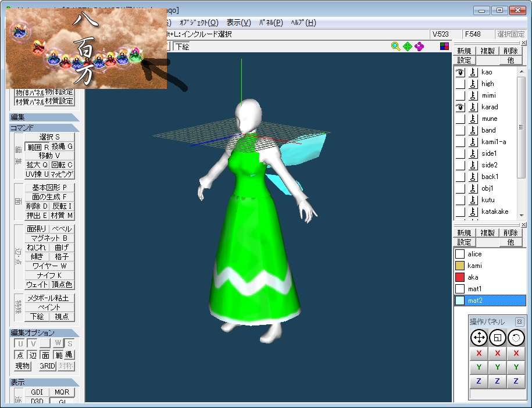Screen dimensions: 532x408
Task: Open the ﾍﾙﾌﾟ(H) menu
Action: click(303, 23)
